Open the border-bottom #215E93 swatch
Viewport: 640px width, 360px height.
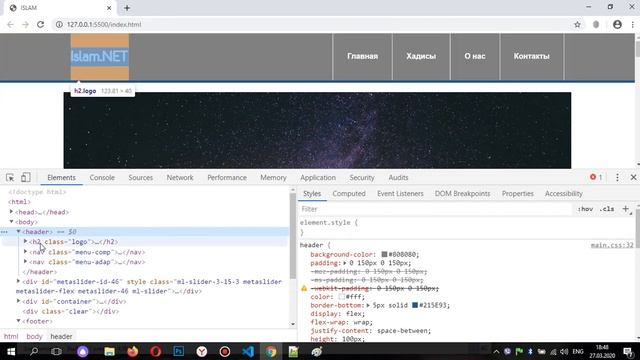click(x=415, y=305)
